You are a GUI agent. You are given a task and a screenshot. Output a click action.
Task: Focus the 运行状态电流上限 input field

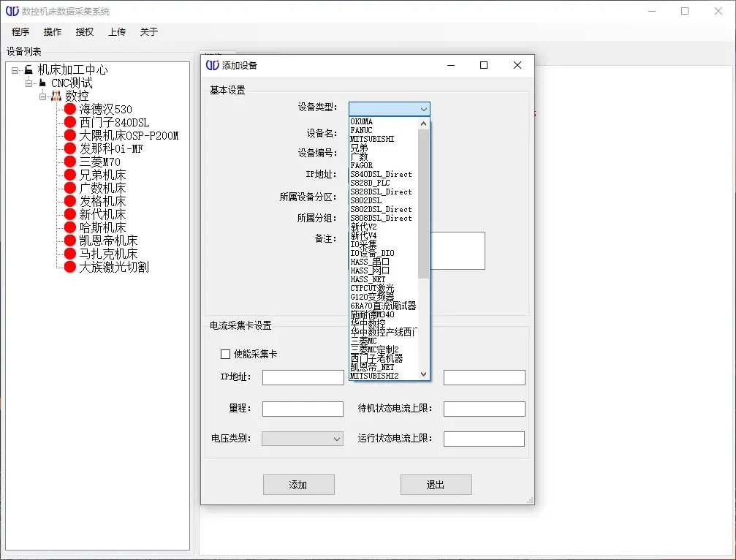[484, 439]
